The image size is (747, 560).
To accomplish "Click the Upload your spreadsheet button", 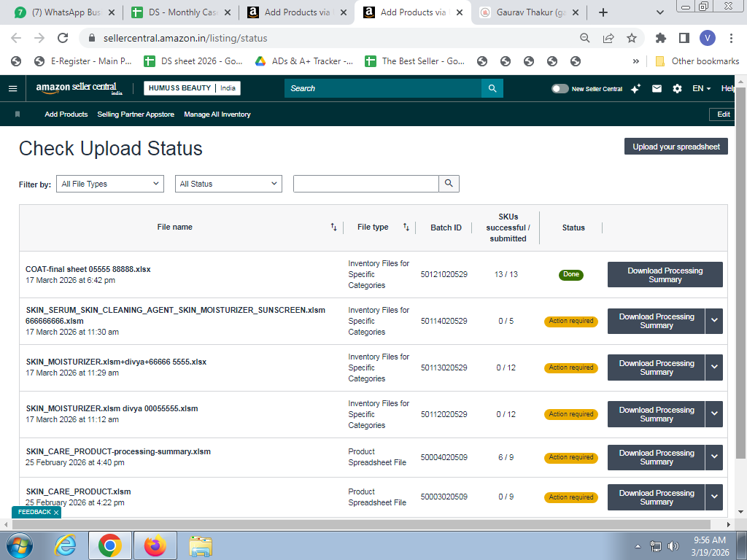I will (x=676, y=147).
